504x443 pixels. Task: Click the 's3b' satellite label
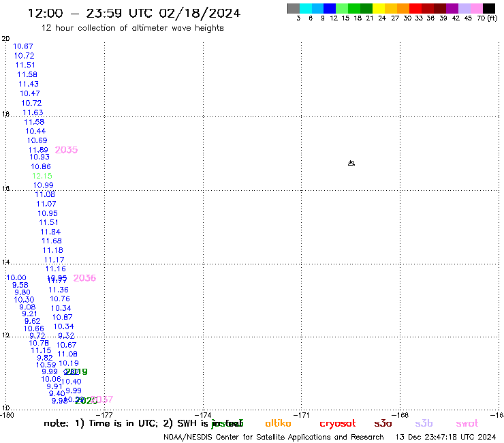pos(424,423)
